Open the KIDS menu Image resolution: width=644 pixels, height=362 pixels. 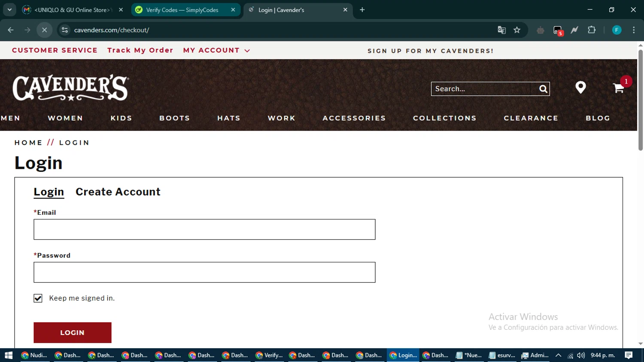pyautogui.click(x=122, y=118)
